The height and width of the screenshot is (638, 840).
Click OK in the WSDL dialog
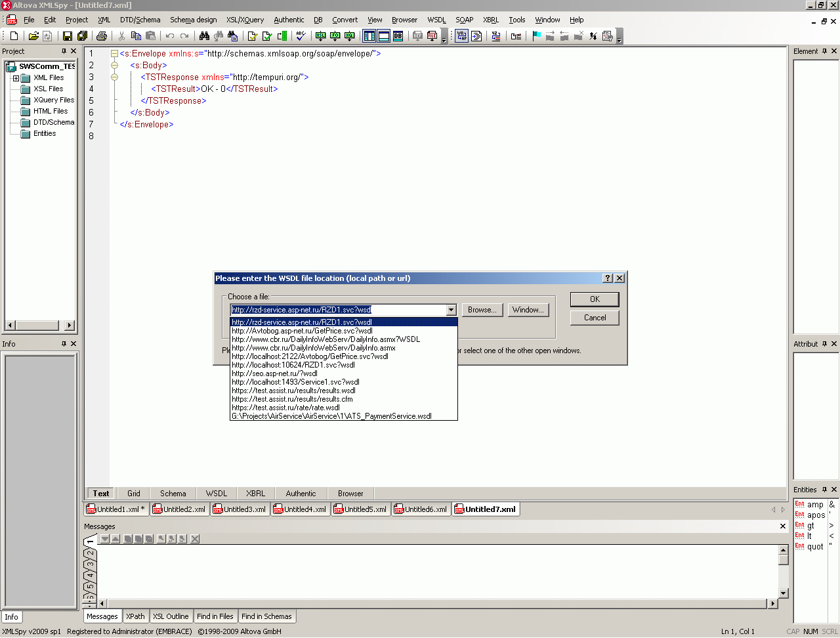(595, 299)
